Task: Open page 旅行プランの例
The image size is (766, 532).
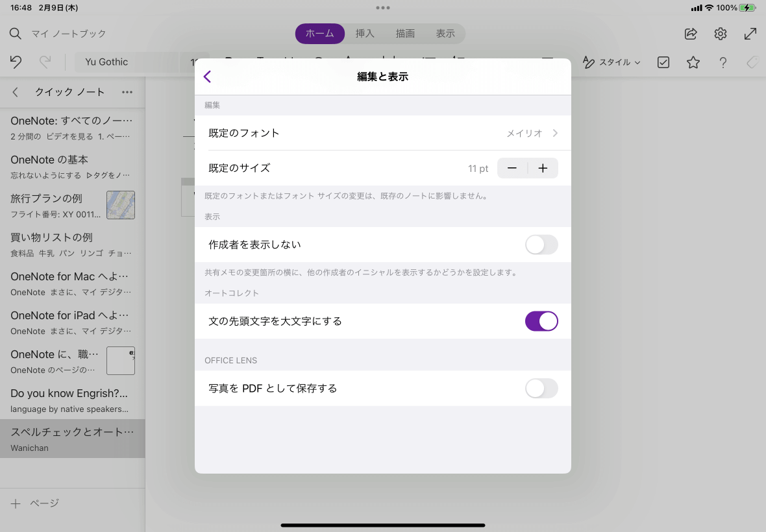Action: 72,206
